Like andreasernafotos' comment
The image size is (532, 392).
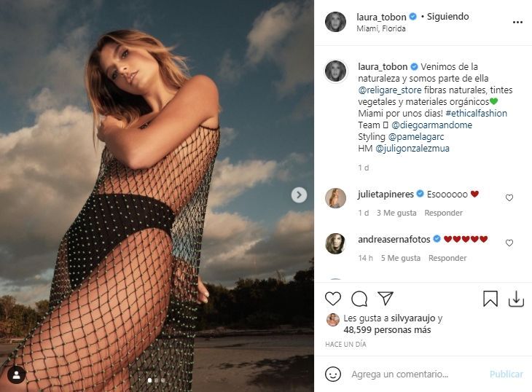[x=509, y=243]
